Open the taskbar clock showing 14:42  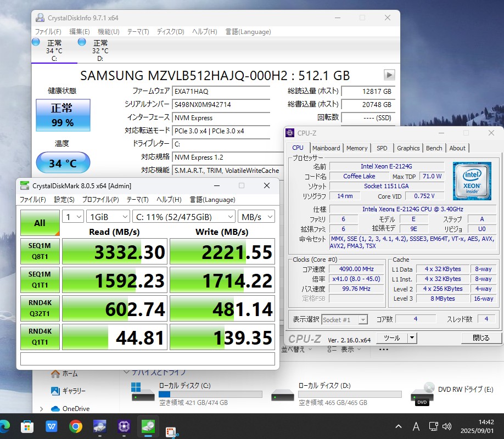point(477,426)
